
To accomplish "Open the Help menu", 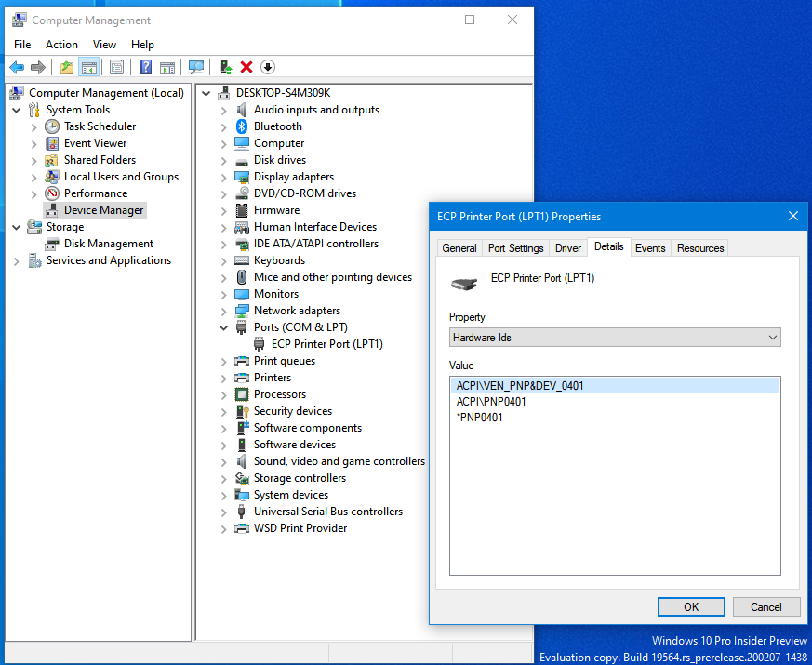I will click(x=142, y=45).
